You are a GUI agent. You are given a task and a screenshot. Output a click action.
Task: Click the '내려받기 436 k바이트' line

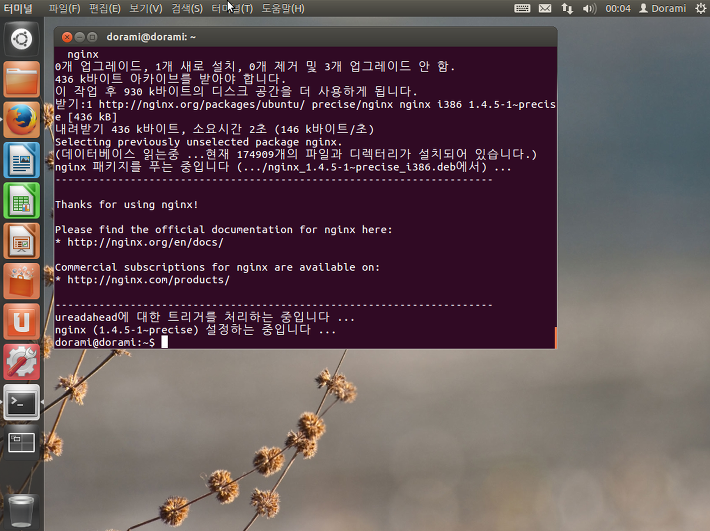(215, 129)
